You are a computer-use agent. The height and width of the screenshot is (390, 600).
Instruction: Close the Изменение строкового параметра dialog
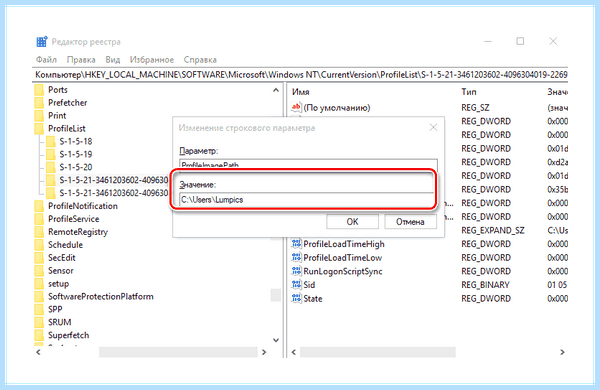[x=433, y=127]
